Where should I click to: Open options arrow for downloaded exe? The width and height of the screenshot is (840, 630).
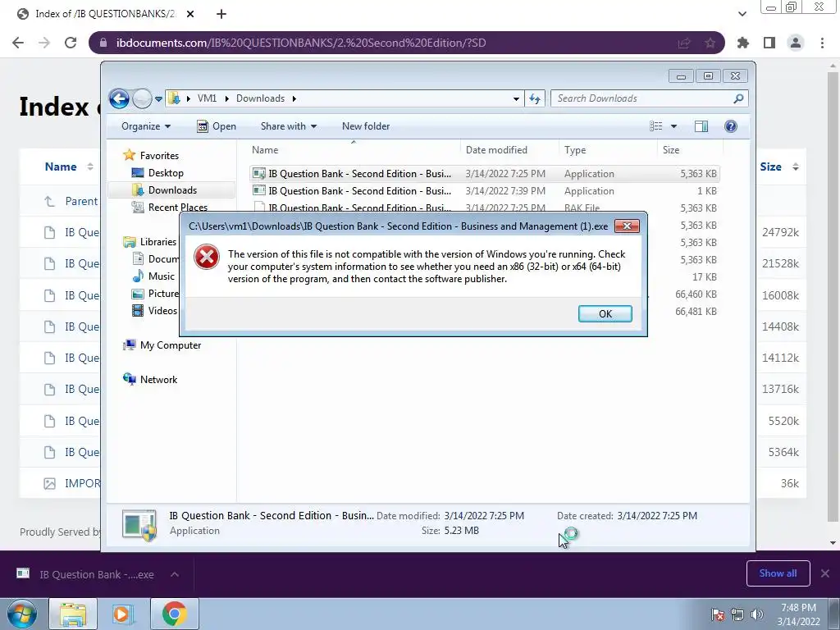point(175,574)
